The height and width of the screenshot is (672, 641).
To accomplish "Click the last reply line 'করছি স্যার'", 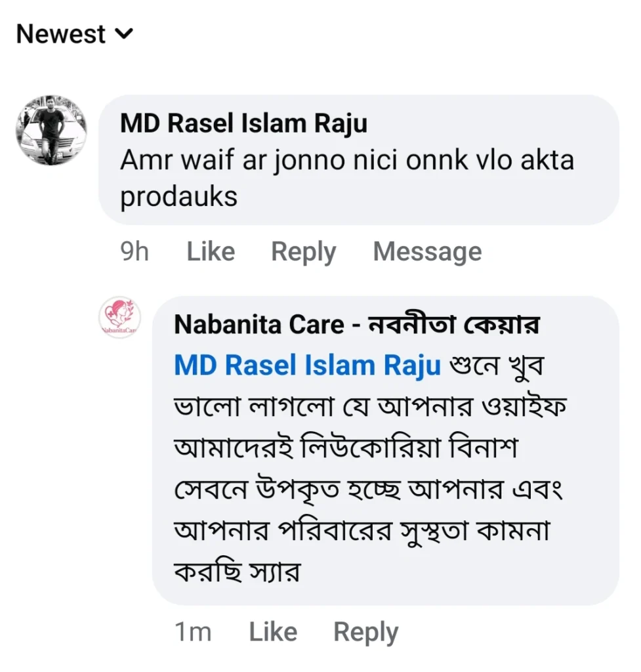I will point(236,573).
